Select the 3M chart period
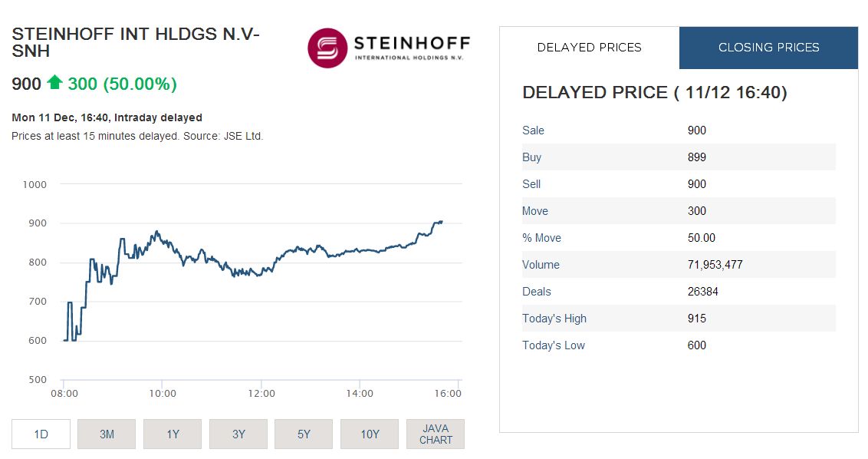 (107, 434)
